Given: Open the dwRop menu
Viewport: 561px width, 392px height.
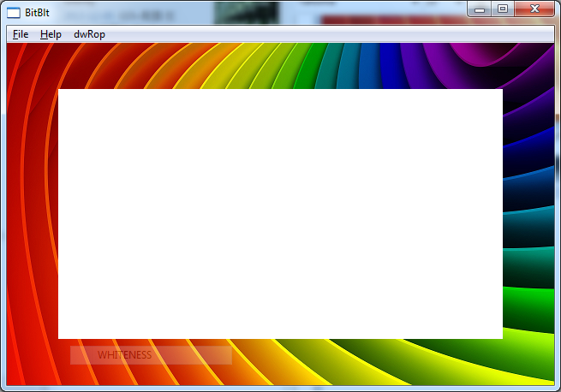Looking at the screenshot, I should tap(89, 34).
